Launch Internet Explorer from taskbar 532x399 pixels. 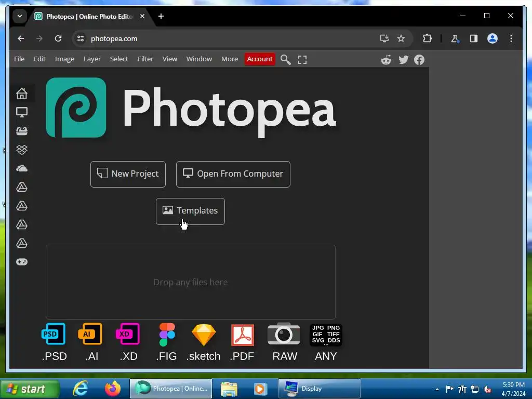coord(81,389)
